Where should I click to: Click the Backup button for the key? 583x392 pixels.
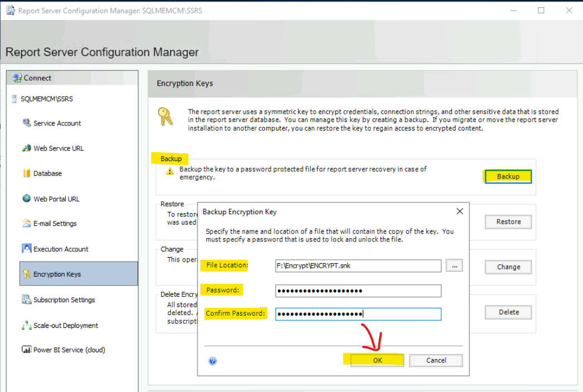pos(507,176)
